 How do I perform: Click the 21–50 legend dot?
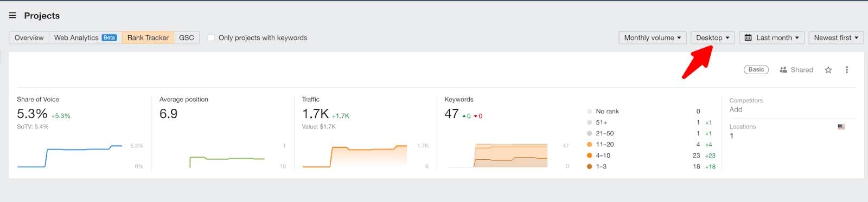[590, 134]
